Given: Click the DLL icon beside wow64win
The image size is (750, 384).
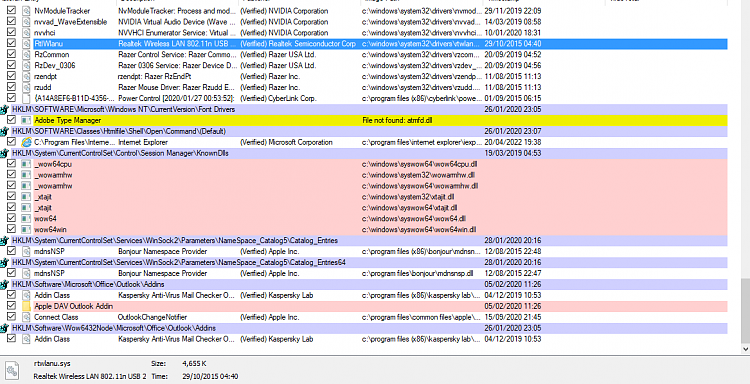Looking at the screenshot, I should [26, 230].
